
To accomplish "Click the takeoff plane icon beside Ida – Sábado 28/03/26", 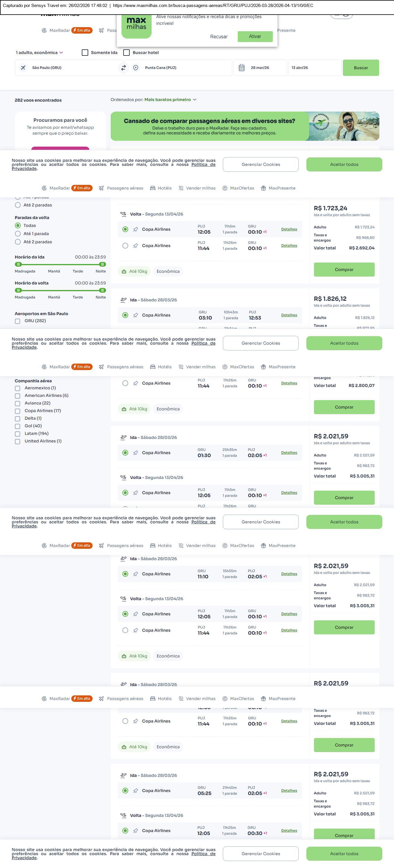I will [x=123, y=300].
